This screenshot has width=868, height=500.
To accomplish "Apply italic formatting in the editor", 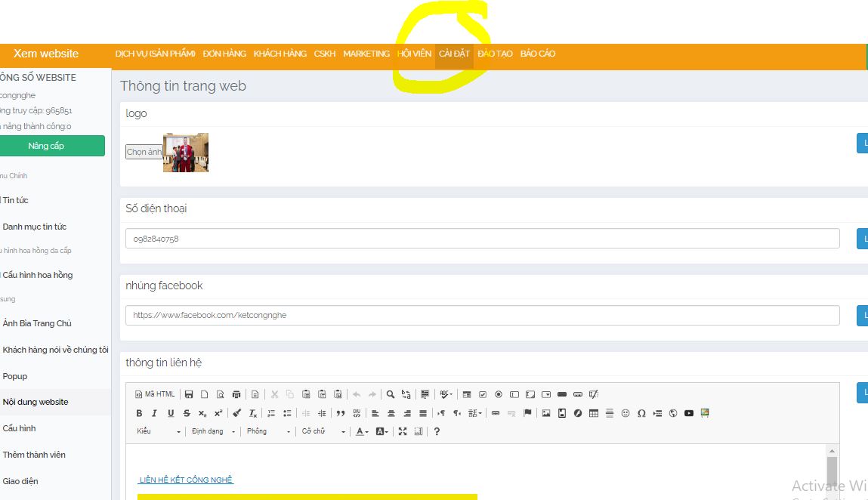I will coord(155,413).
